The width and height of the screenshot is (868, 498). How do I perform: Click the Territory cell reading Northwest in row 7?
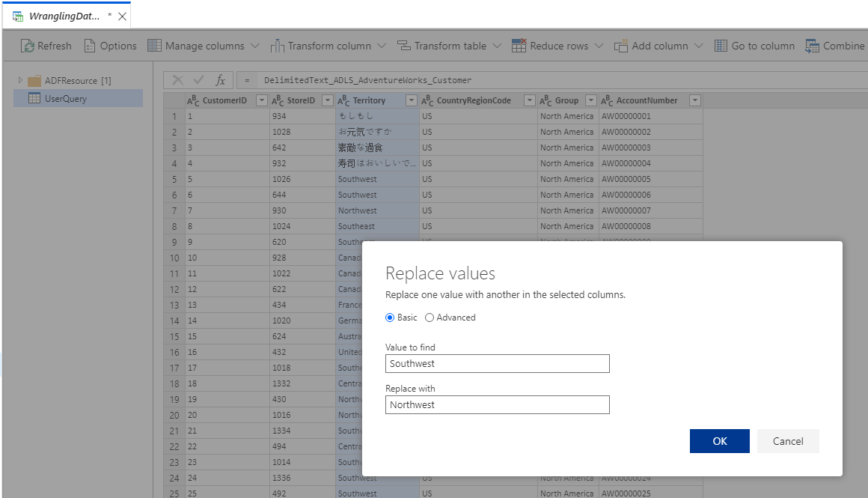(x=378, y=210)
